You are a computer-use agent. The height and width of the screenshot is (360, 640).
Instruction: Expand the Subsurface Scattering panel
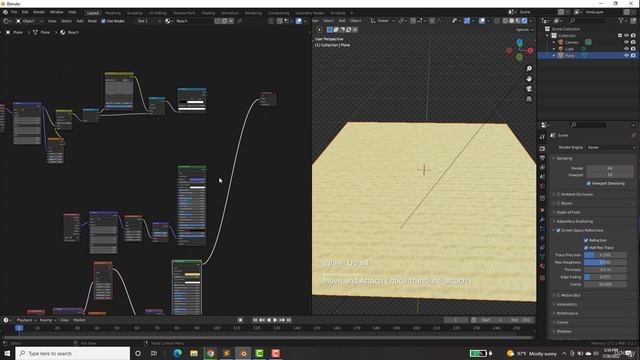(x=574, y=221)
